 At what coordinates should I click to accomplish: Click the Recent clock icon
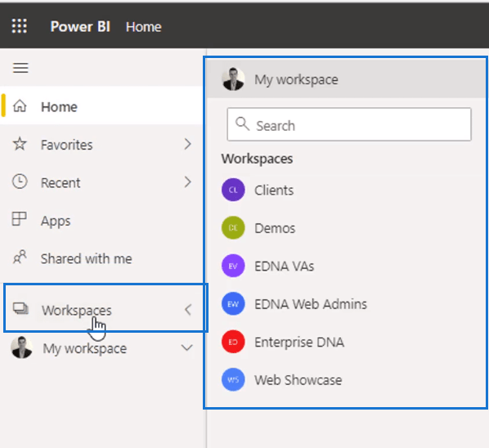(20, 181)
